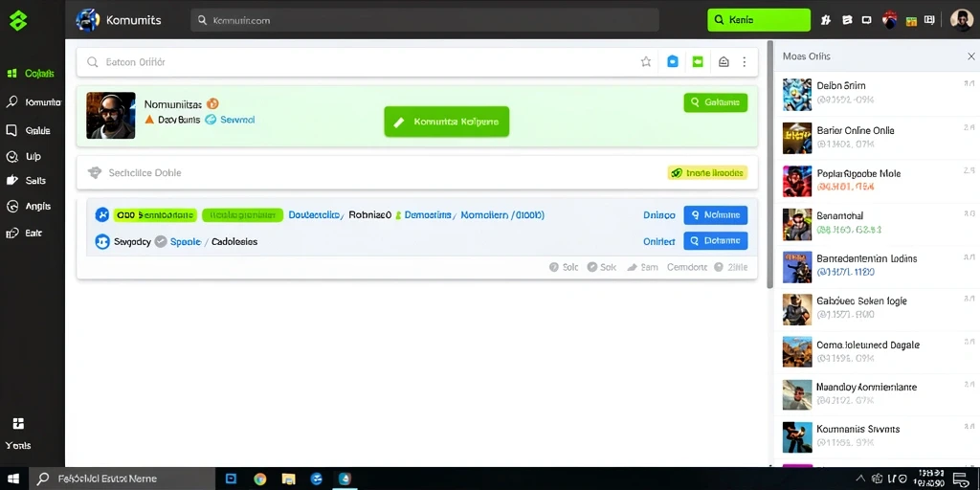
Task: Select the Banamohal list entry
Action: click(877, 223)
